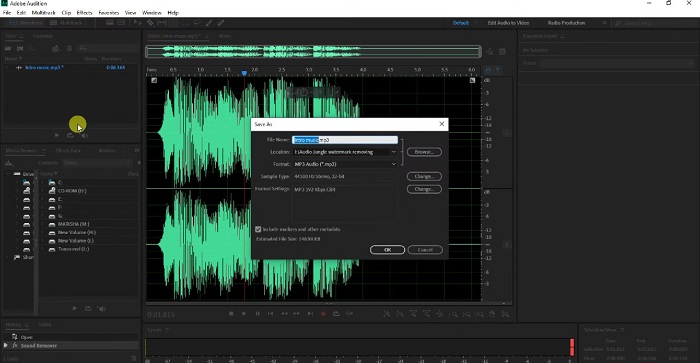Expand MARISHA (M:) drive

[x=42, y=224]
